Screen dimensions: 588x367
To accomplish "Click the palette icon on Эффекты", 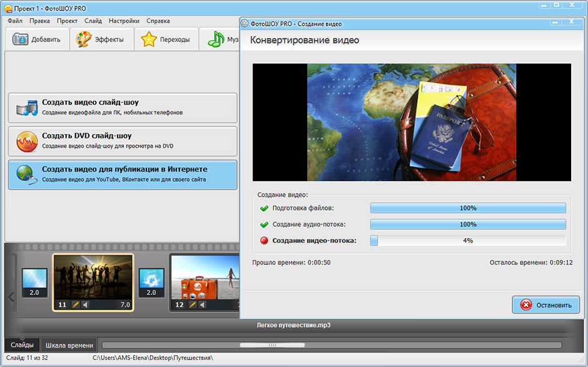I will (x=84, y=39).
